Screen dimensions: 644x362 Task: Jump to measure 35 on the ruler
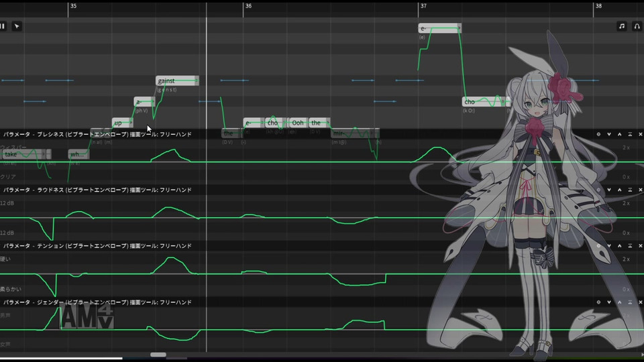tap(73, 6)
